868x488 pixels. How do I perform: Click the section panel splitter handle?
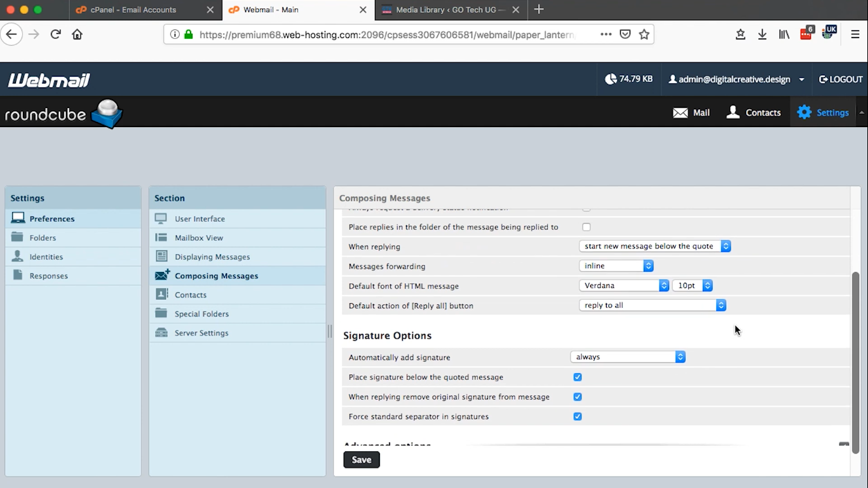330,331
